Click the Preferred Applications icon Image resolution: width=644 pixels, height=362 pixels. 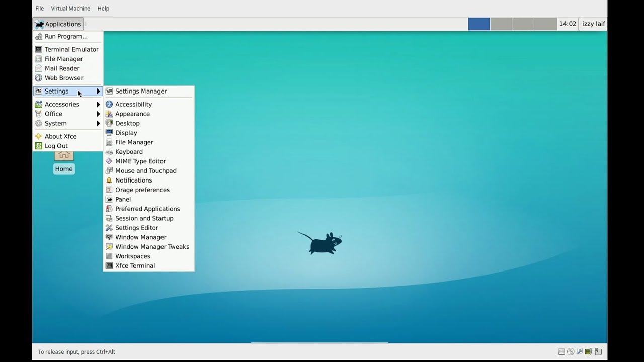coord(109,209)
